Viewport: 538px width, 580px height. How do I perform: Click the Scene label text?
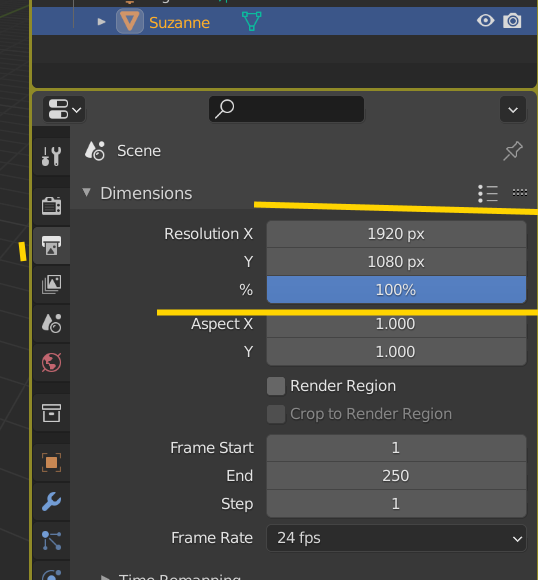[139, 151]
